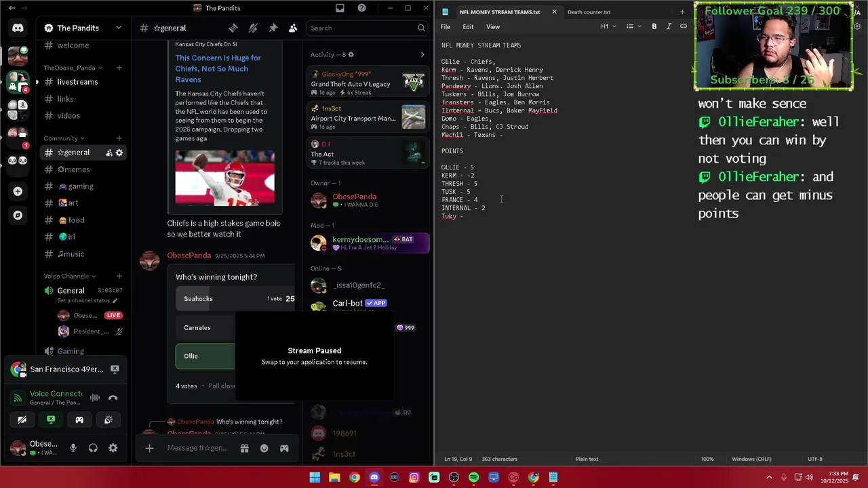
Task: Open edit channel gear on general channel
Action: (x=119, y=152)
